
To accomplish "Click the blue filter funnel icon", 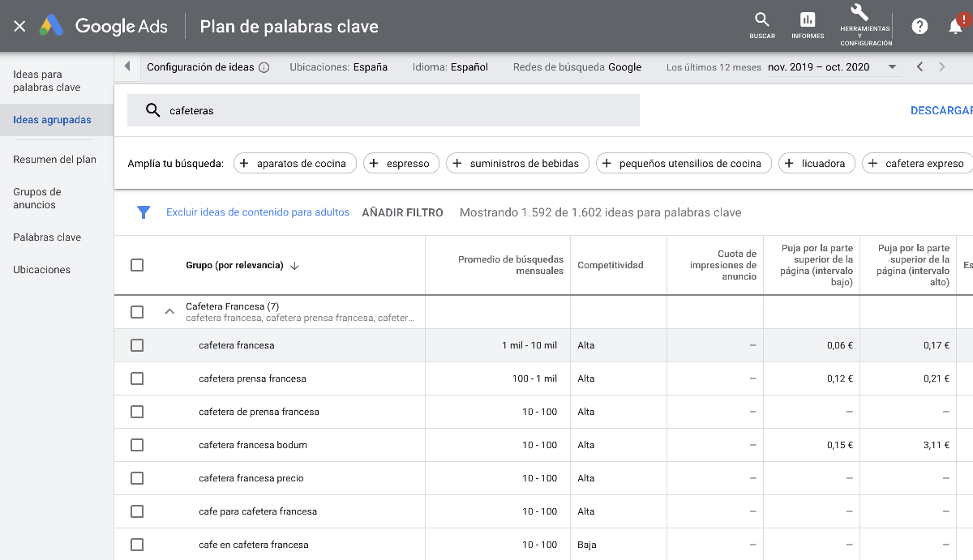I will point(144,212).
